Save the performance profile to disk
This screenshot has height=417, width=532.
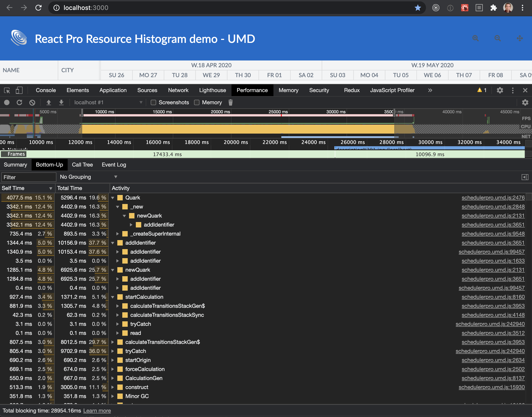pyautogui.click(x=61, y=102)
